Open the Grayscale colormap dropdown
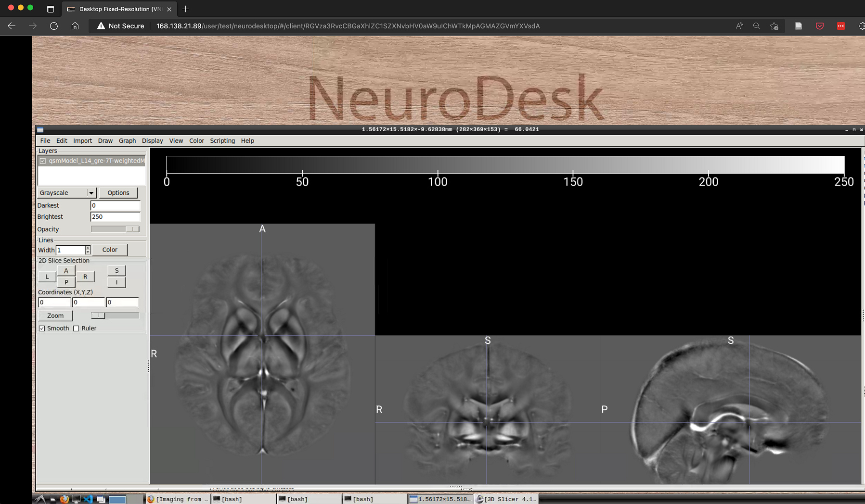865x504 pixels. point(90,193)
